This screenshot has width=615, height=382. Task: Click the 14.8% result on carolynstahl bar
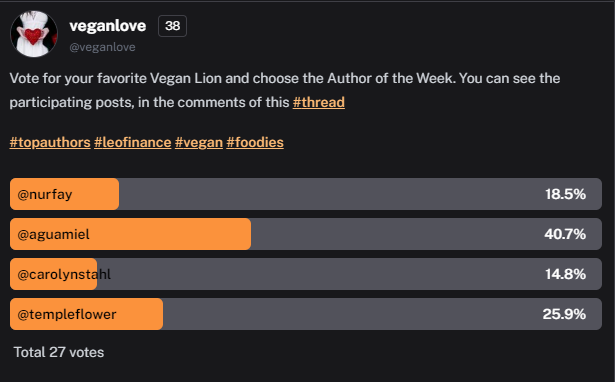565,274
